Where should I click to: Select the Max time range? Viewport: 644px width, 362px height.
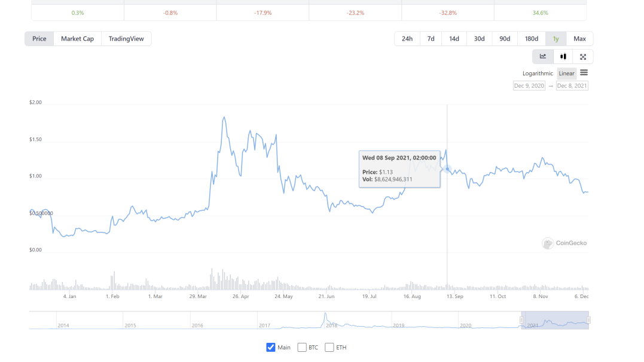point(579,39)
